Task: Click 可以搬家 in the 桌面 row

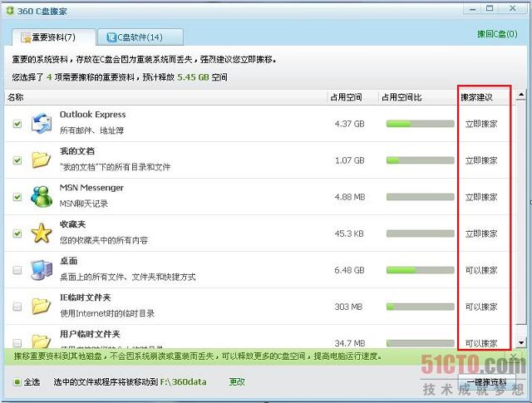Action: [x=481, y=270]
